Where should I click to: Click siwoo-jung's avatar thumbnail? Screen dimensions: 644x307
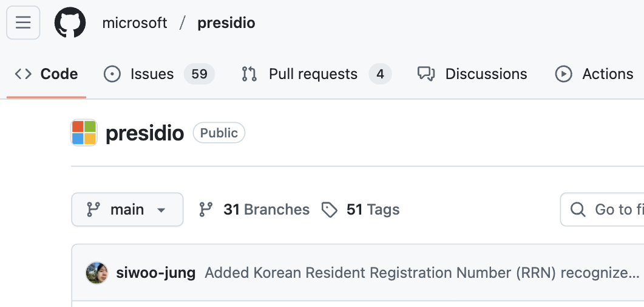point(97,273)
